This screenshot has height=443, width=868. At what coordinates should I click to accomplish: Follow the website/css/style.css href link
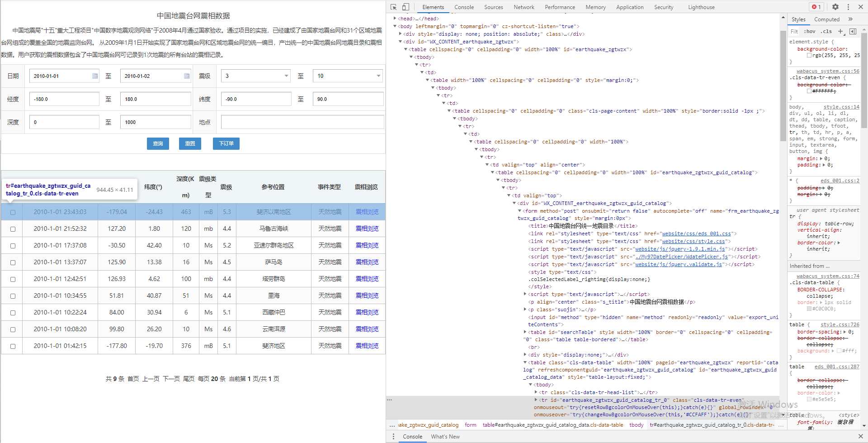tap(693, 241)
